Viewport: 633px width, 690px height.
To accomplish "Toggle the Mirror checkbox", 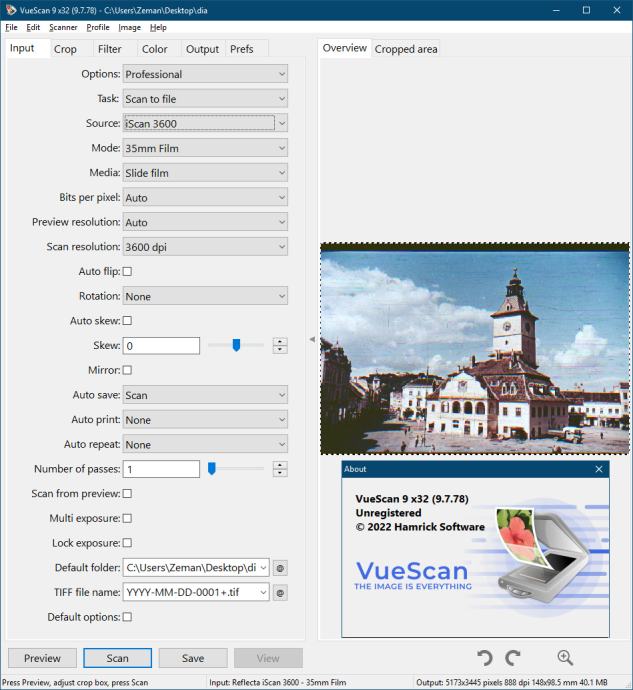I will 127,370.
